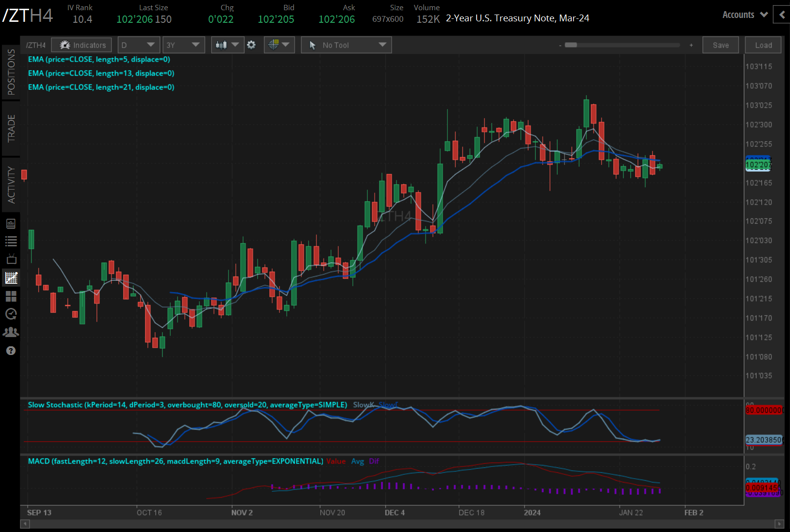Toggle the Dif display in MACD study
Image resolution: width=790 pixels, height=532 pixels.
(374, 461)
